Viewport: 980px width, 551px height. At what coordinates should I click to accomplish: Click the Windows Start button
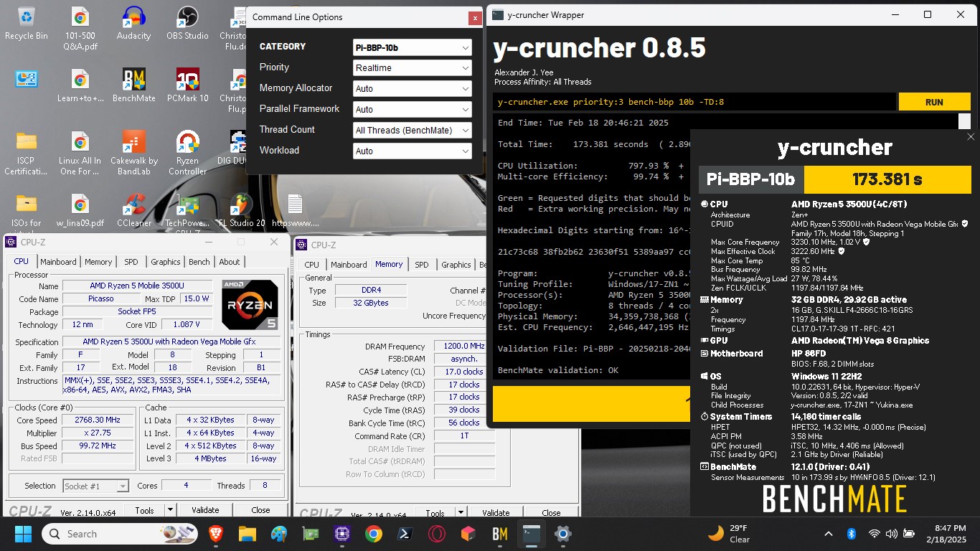pyautogui.click(x=23, y=534)
